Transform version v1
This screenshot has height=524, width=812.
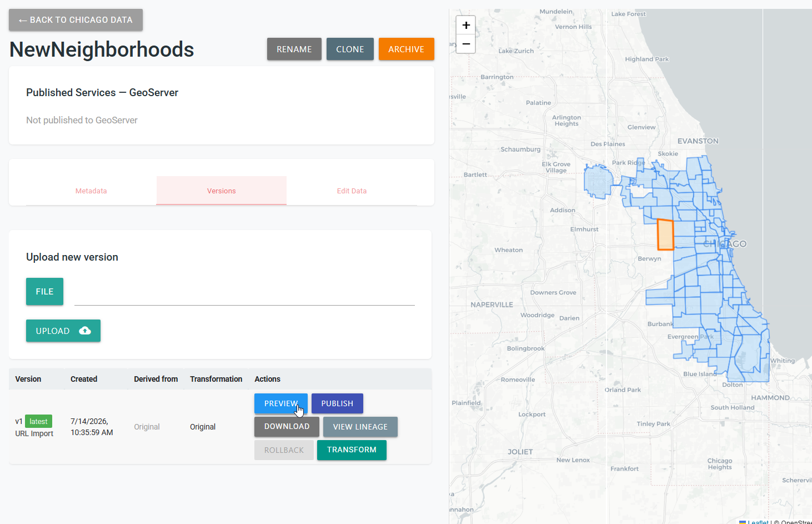(352, 450)
